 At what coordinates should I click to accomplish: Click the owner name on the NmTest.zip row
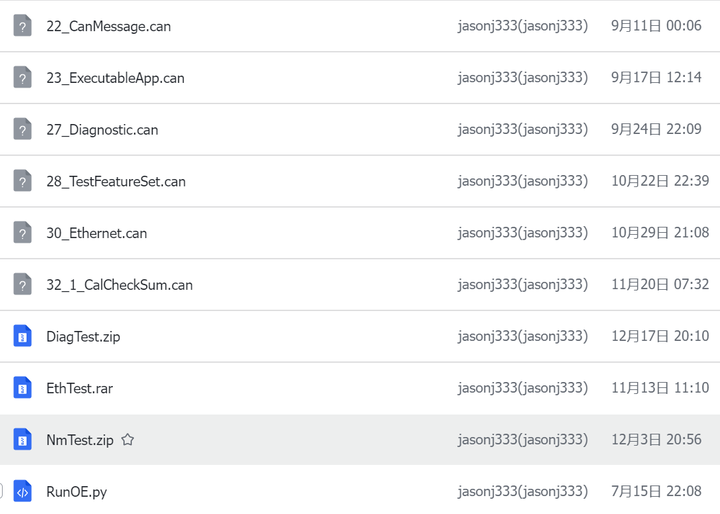point(522,440)
